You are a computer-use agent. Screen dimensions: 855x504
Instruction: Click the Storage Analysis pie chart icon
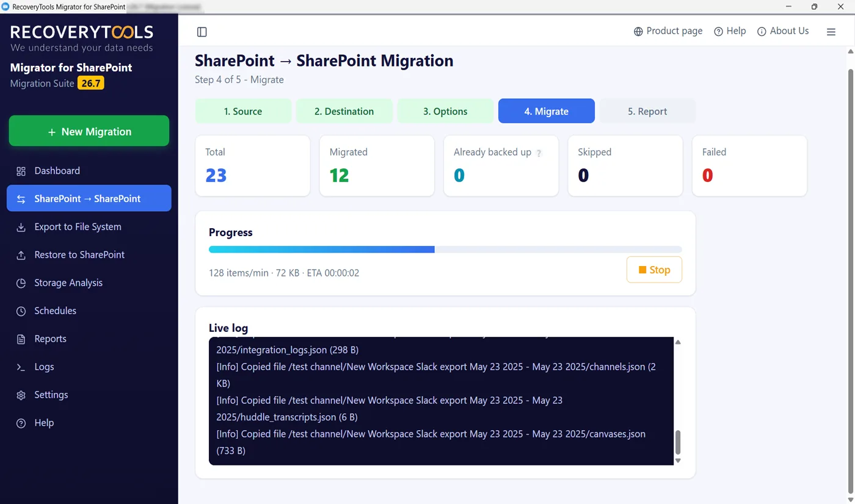coord(21,283)
